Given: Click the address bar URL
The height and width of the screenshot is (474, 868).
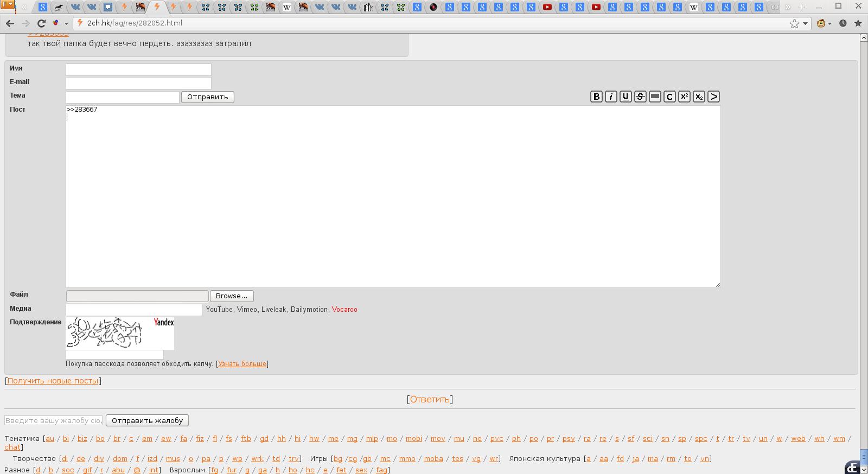Looking at the screenshot, I should coord(135,23).
